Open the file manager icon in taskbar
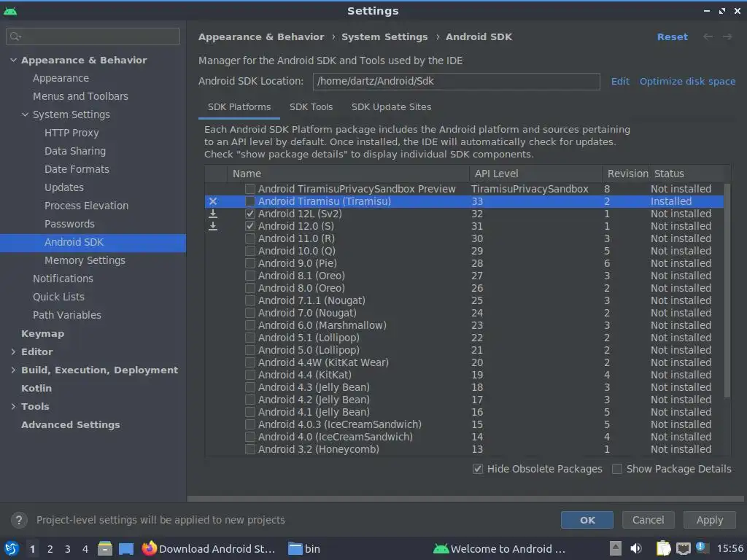This screenshot has height=560, width=747. tap(105, 548)
